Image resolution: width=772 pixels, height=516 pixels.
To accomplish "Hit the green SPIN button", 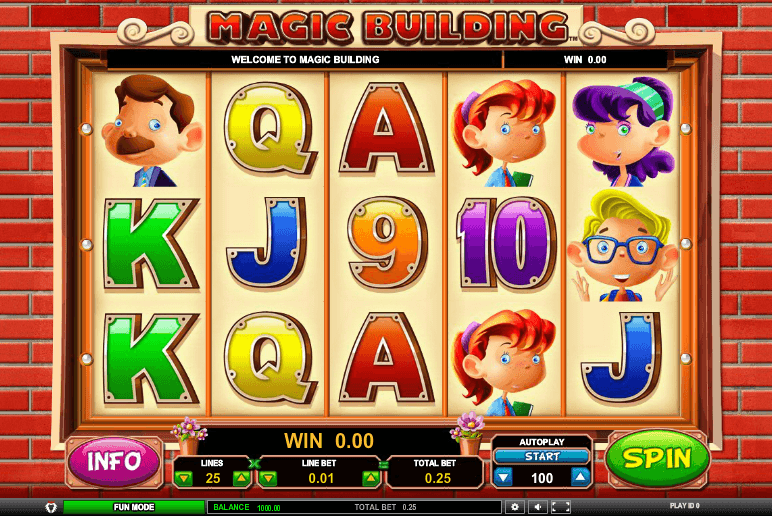I will point(657,459).
